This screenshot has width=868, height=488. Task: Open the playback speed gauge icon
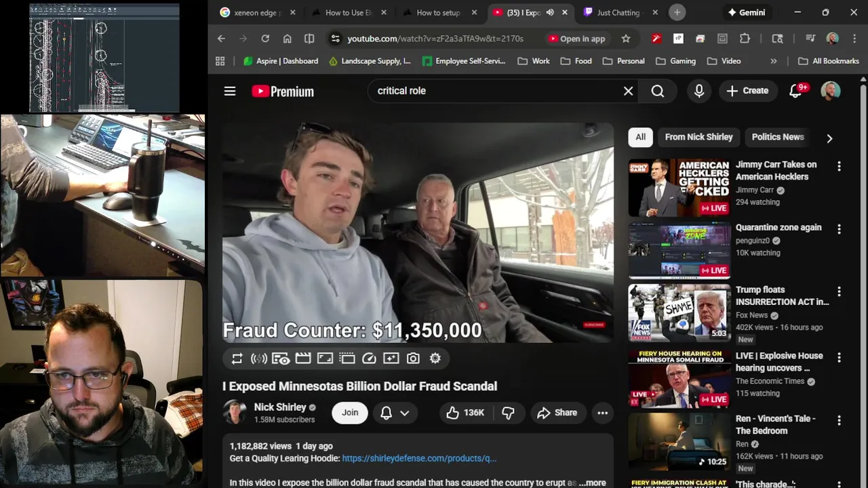369,359
